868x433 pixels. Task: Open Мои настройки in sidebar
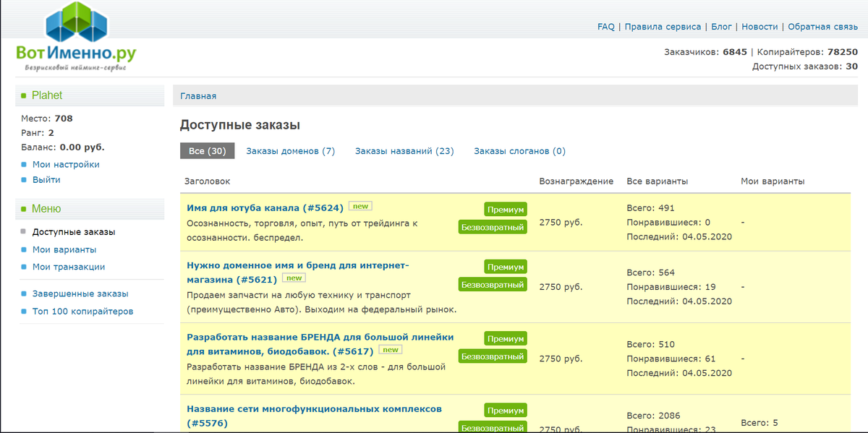pyautogui.click(x=66, y=164)
